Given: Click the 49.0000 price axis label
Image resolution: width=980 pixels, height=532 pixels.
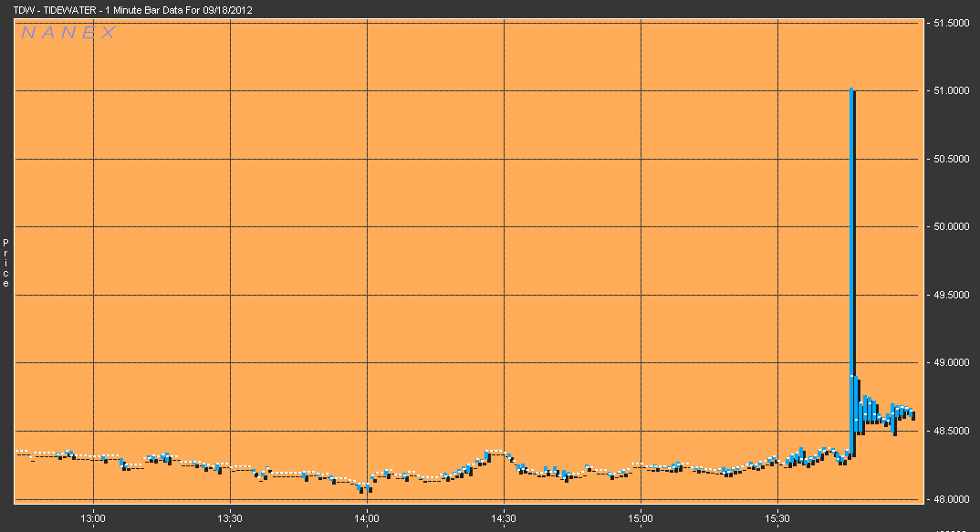Looking at the screenshot, I should (x=951, y=362).
